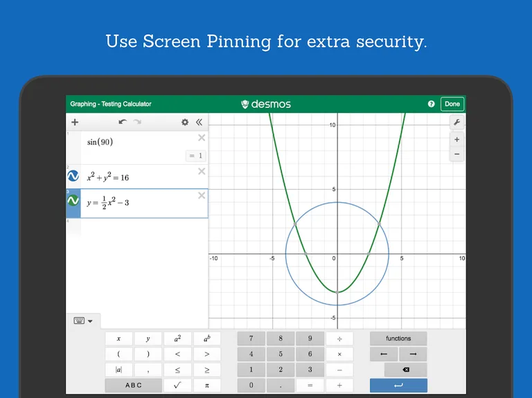Open the functions menu
The height and width of the screenshot is (398, 532).
click(x=398, y=338)
